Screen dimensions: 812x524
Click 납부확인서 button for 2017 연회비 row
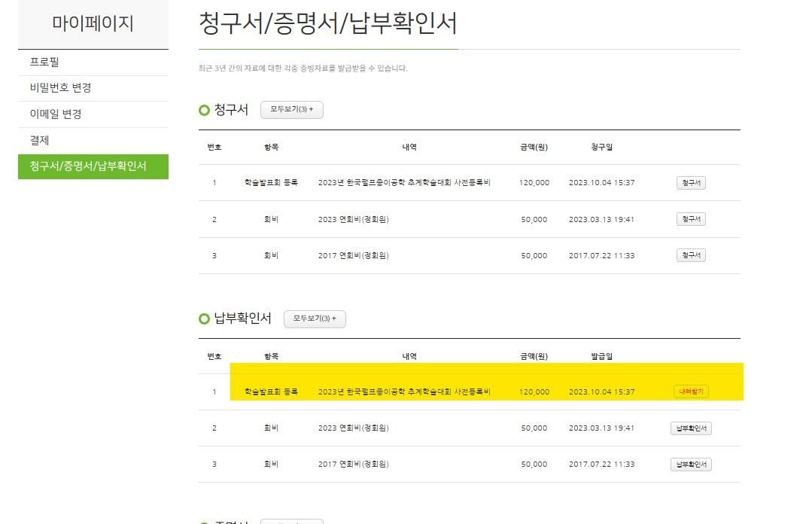691,465
